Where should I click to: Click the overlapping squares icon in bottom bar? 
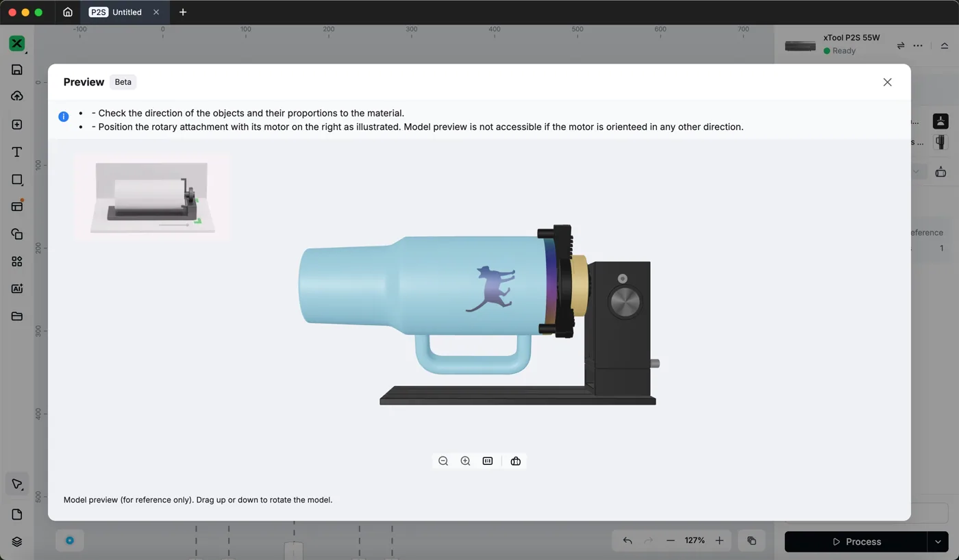[x=751, y=541]
